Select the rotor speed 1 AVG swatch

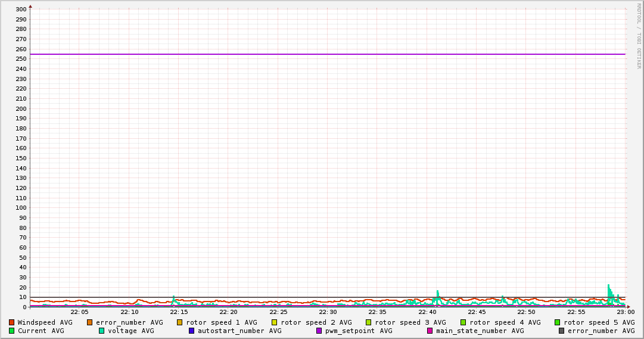click(179, 322)
